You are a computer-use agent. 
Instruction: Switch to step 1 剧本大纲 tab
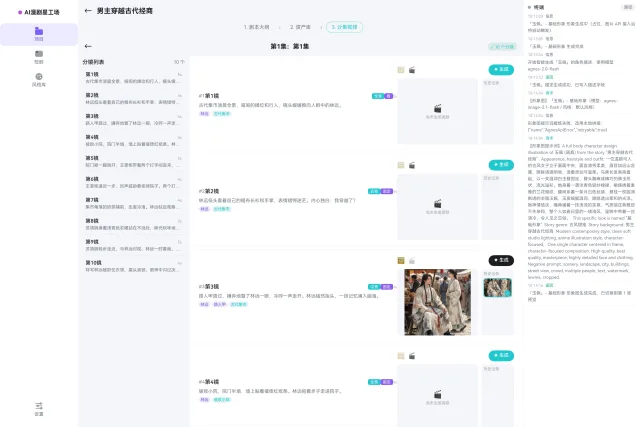tap(256, 27)
